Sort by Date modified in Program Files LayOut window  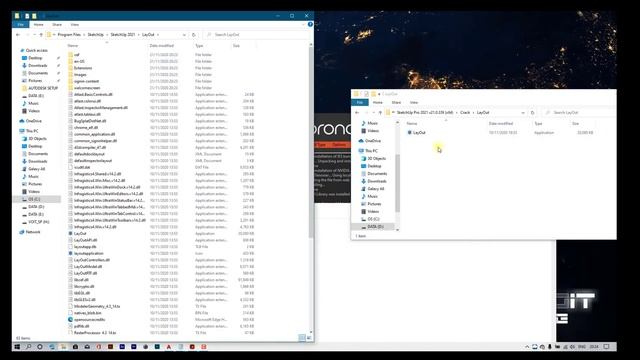coord(162,46)
